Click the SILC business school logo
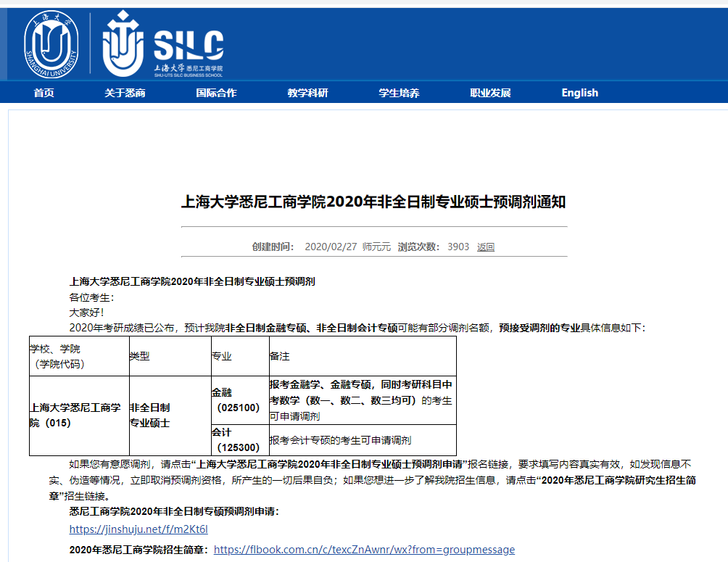 coord(162,45)
